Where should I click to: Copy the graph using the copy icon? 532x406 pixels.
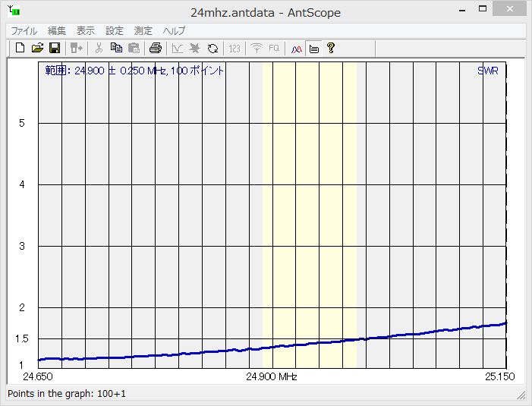(x=116, y=48)
